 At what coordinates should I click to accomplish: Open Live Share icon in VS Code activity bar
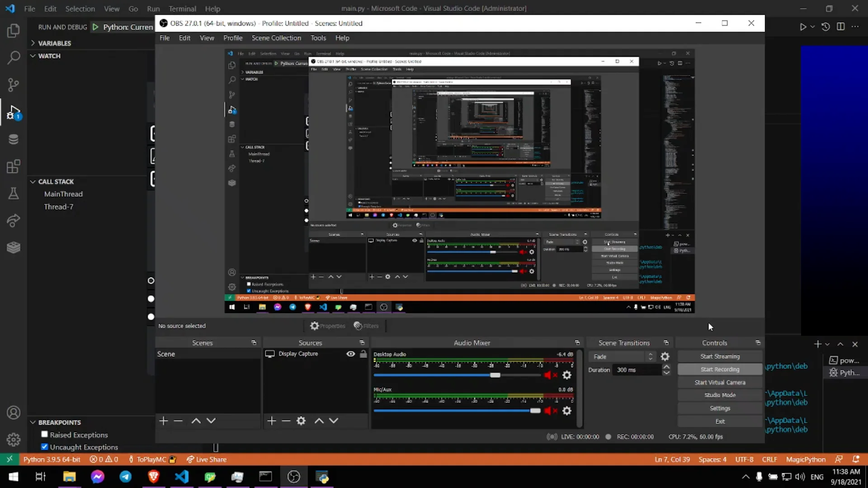14,221
